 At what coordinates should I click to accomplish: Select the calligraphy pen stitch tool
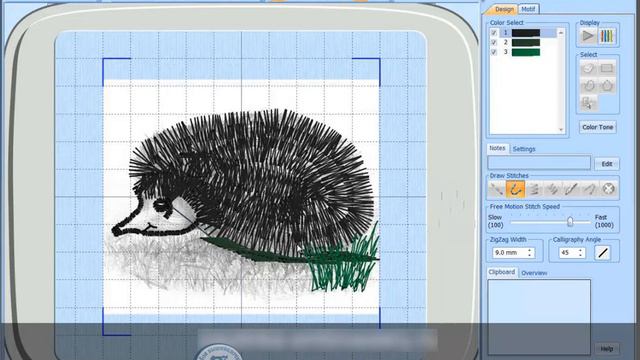pos(571,189)
